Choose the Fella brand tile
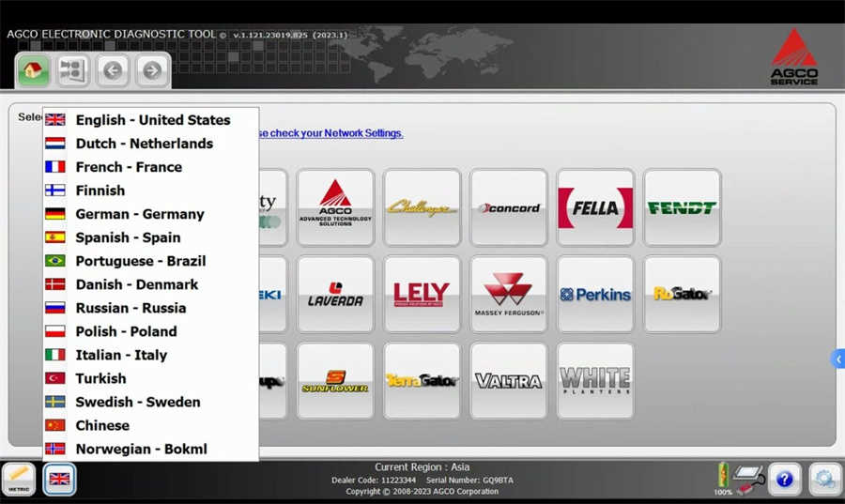Image resolution: width=845 pixels, height=504 pixels. coord(594,207)
